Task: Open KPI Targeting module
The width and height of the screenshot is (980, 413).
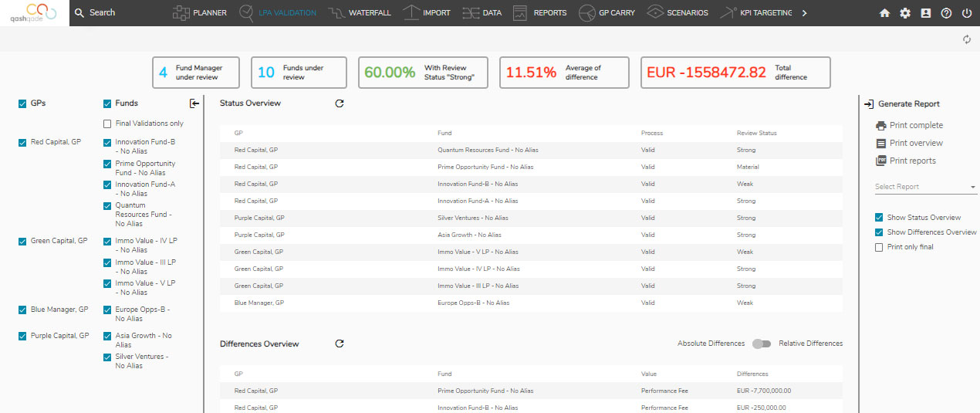Action: pos(755,13)
